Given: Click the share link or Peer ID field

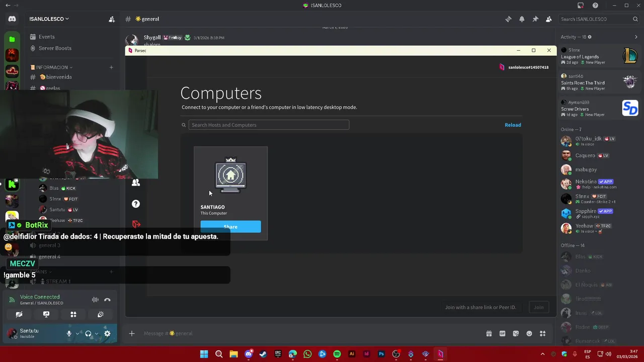Looking at the screenshot, I should pos(480,307).
